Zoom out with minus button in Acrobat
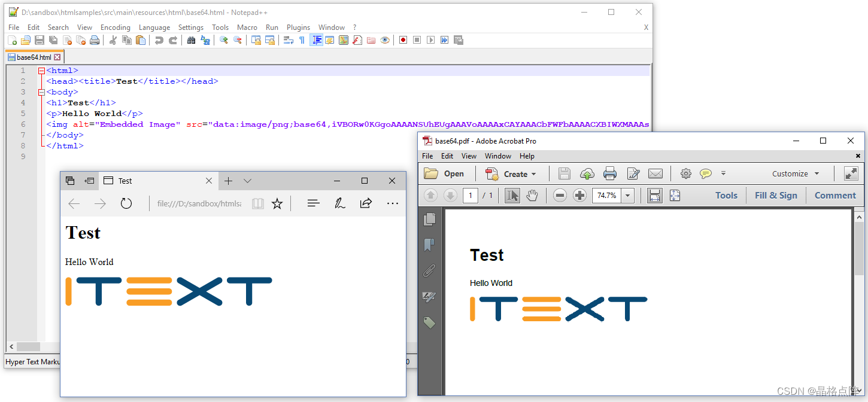Image resolution: width=868 pixels, height=402 pixels. tap(560, 196)
